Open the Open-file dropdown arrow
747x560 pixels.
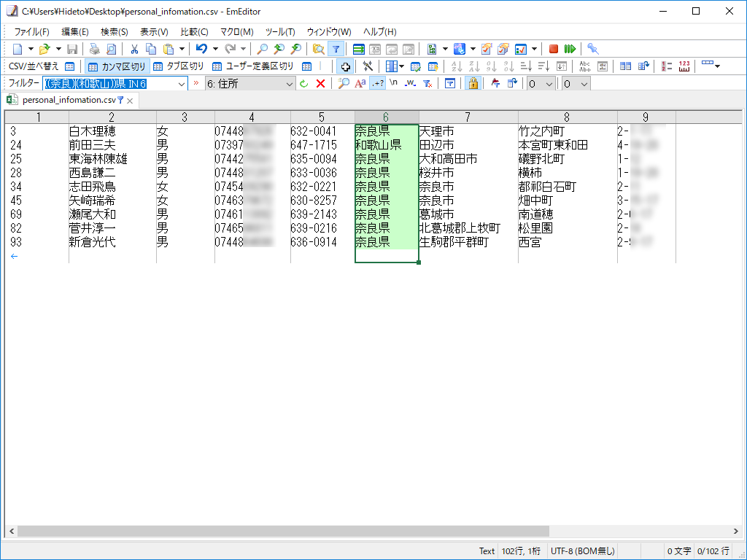point(58,48)
